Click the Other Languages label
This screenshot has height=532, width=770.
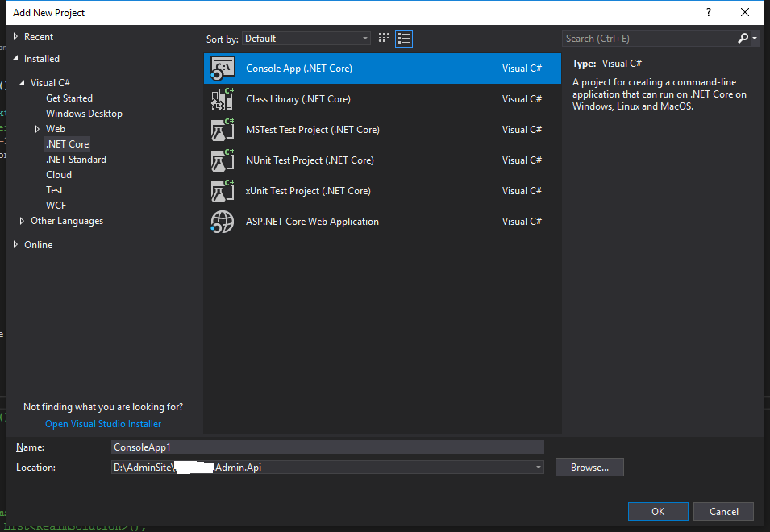[x=67, y=221]
